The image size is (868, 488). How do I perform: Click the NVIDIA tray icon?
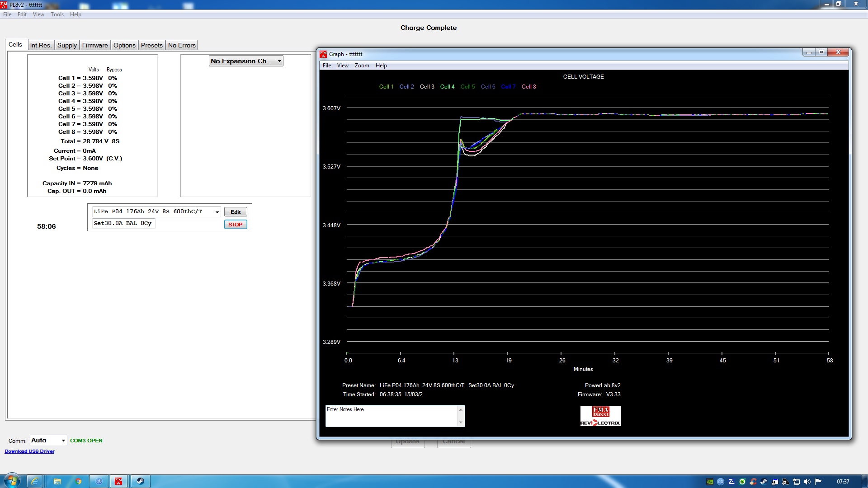click(710, 482)
